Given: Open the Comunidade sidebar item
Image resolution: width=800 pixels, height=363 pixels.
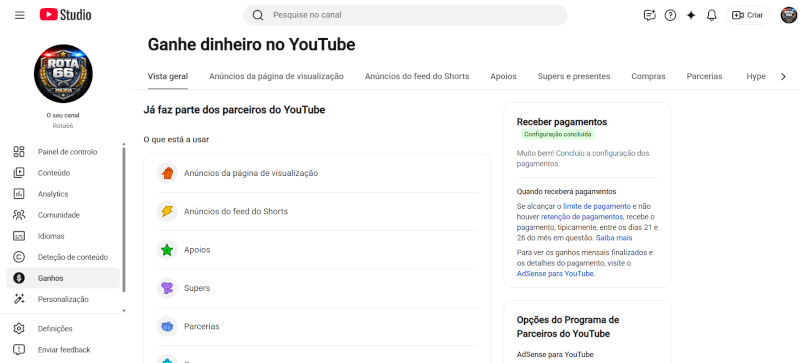Looking at the screenshot, I should (63, 215).
